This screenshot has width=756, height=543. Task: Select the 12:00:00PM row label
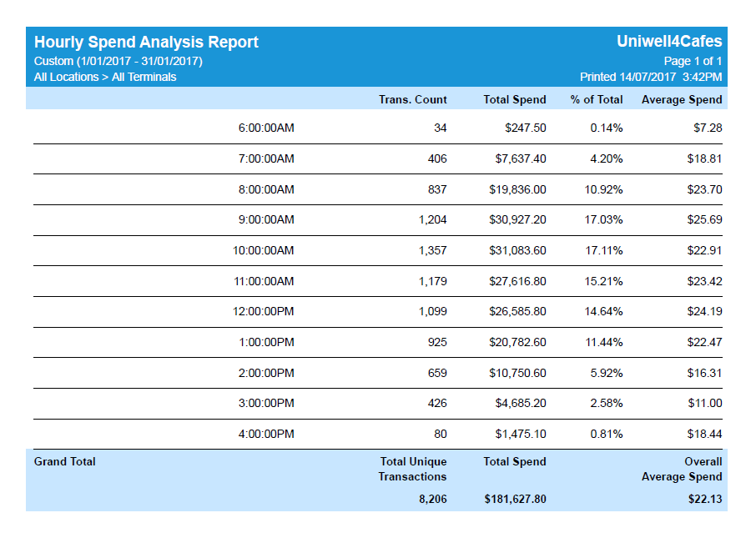pos(263,312)
